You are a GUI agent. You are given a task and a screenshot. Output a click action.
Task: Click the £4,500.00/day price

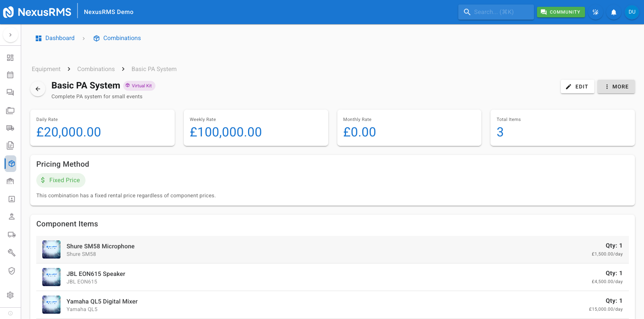click(x=607, y=282)
